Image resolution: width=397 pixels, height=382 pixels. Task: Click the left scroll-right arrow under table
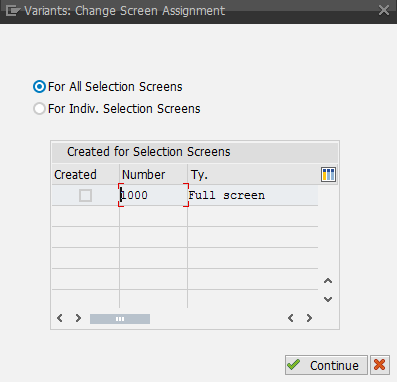point(78,318)
